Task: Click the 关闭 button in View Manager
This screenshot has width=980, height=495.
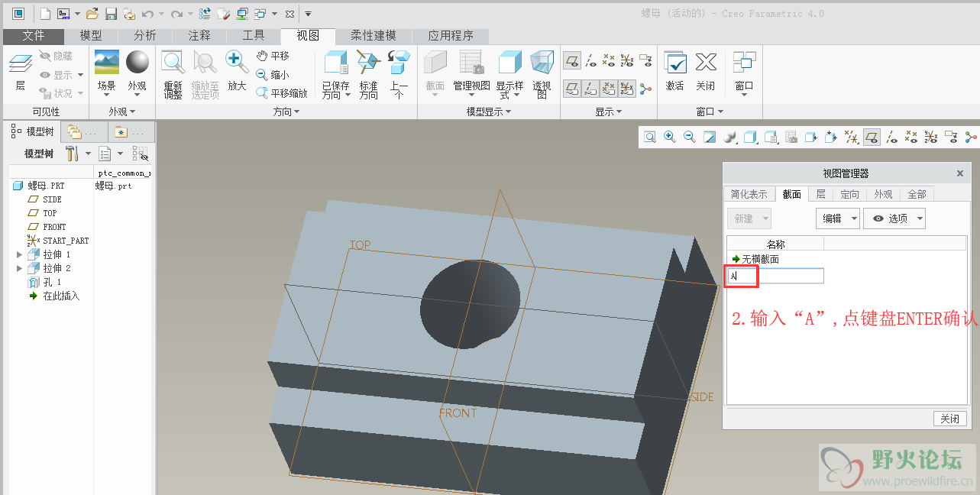Action: pos(950,419)
